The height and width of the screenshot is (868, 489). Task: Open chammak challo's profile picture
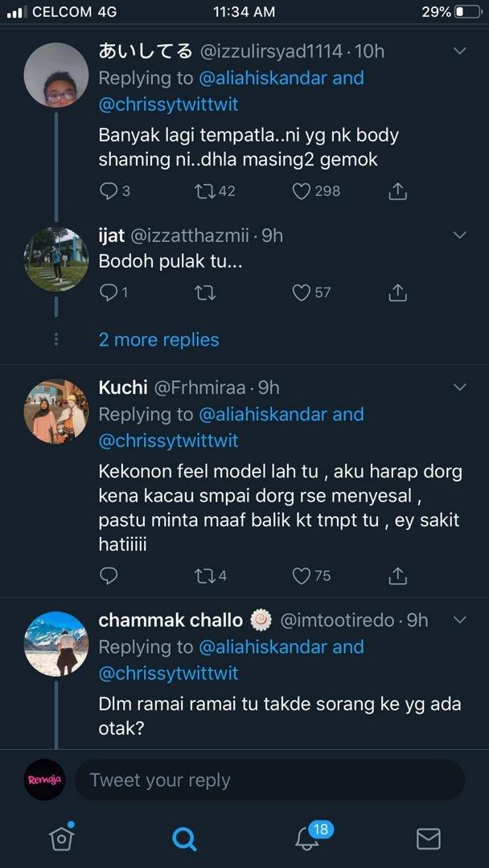[56, 644]
